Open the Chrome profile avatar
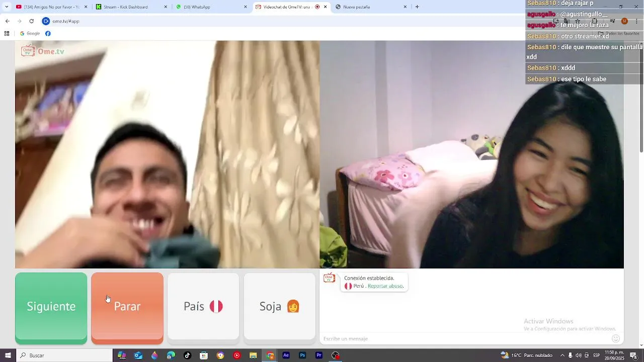The width and height of the screenshot is (644, 362). [624, 21]
